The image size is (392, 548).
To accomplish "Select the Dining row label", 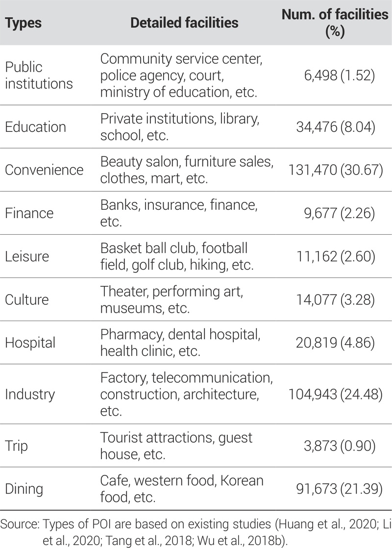I will (x=24, y=489).
